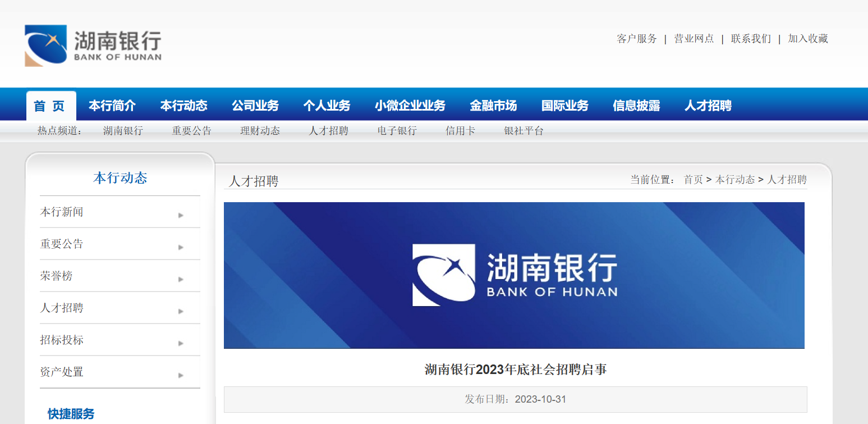Screen dimensions: 868x424
Task: Click the arrow beside 荣誉榜
Action: point(181,279)
